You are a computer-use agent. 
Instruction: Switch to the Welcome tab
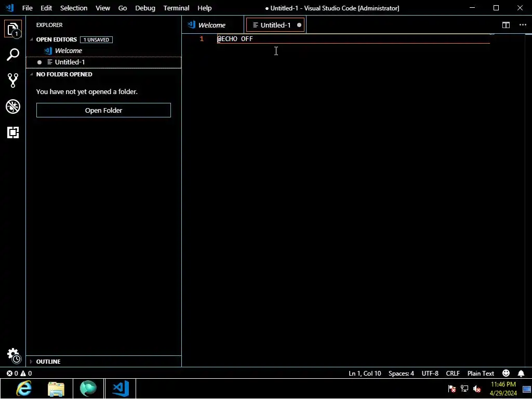212,25
